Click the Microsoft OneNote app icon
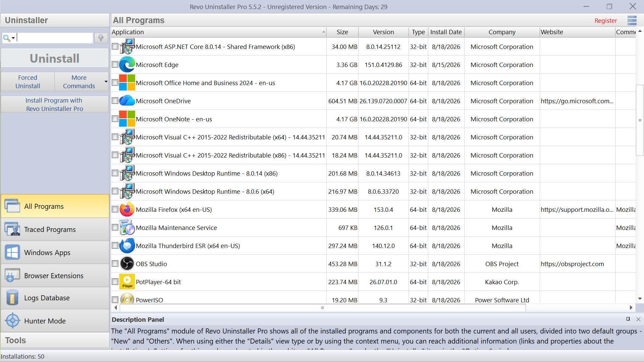This screenshot has width=644, height=362. click(127, 119)
